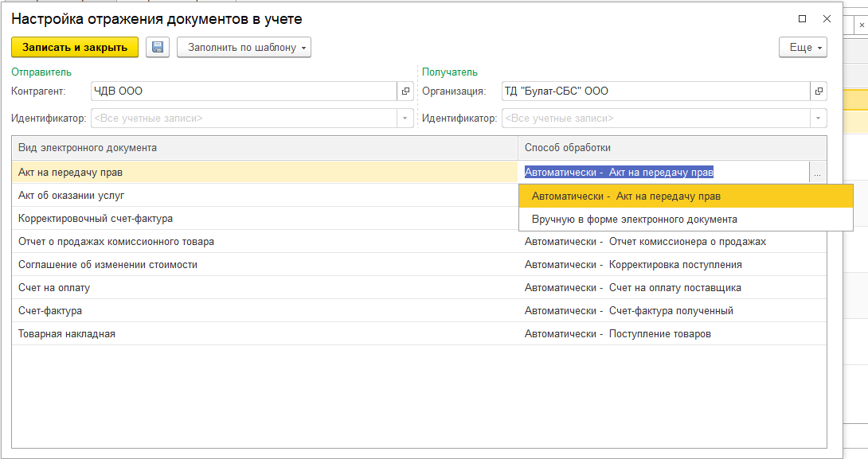Click the Контрагент field with ЧДВ ООО
Viewport: 868px width, 459px height.
[244, 91]
